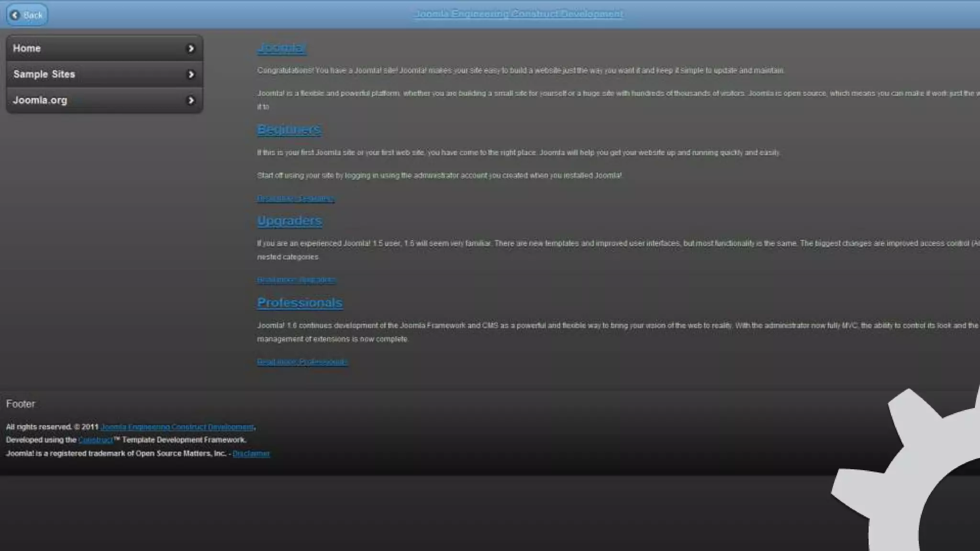980x551 pixels.
Task: Follow Read more: Professionals link
Action: click(x=302, y=362)
